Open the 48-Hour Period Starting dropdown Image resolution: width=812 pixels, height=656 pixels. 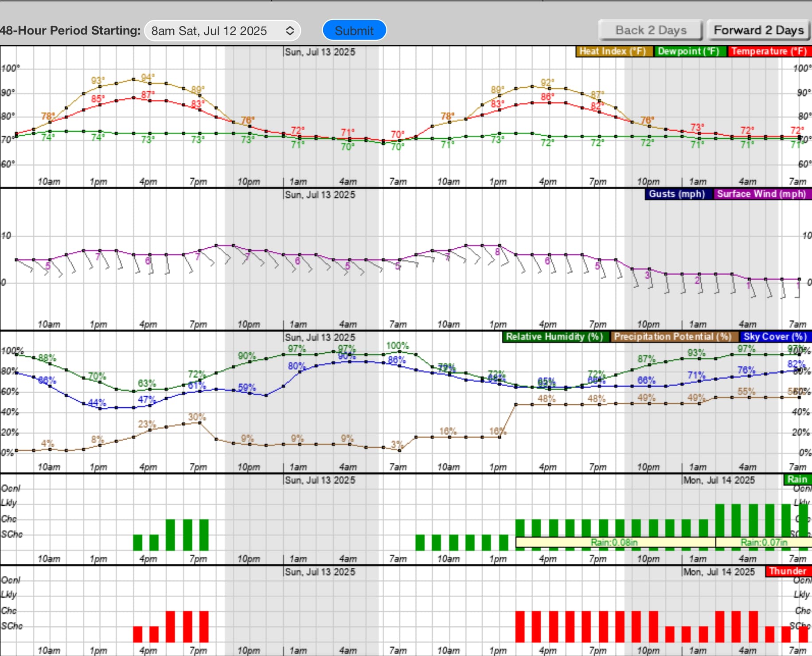click(x=223, y=31)
